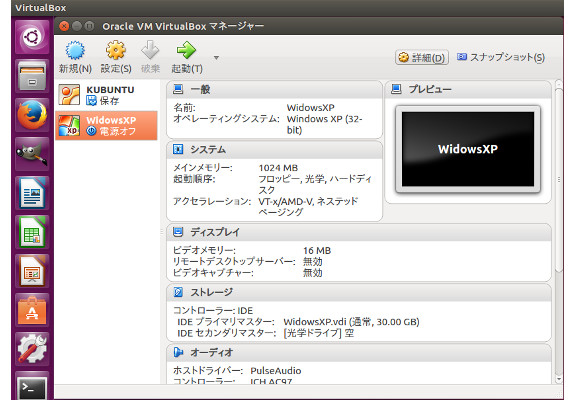Select the KUBUNTU virtual machine

point(107,95)
